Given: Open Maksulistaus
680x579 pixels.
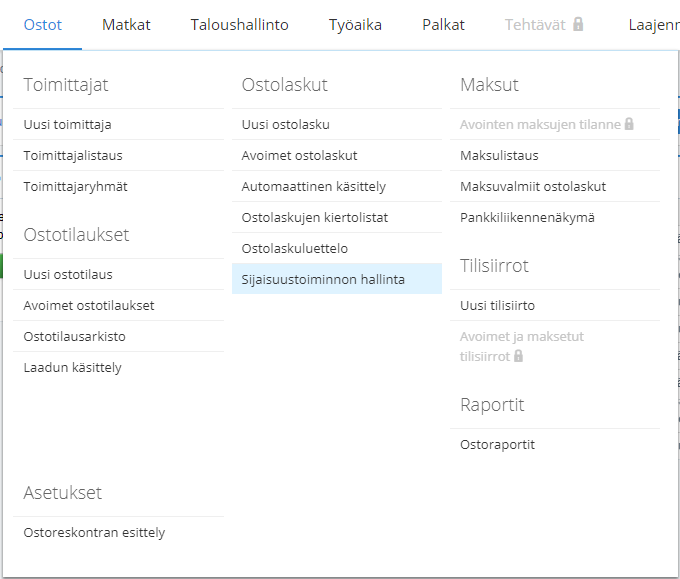Looking at the screenshot, I should tap(499, 155).
